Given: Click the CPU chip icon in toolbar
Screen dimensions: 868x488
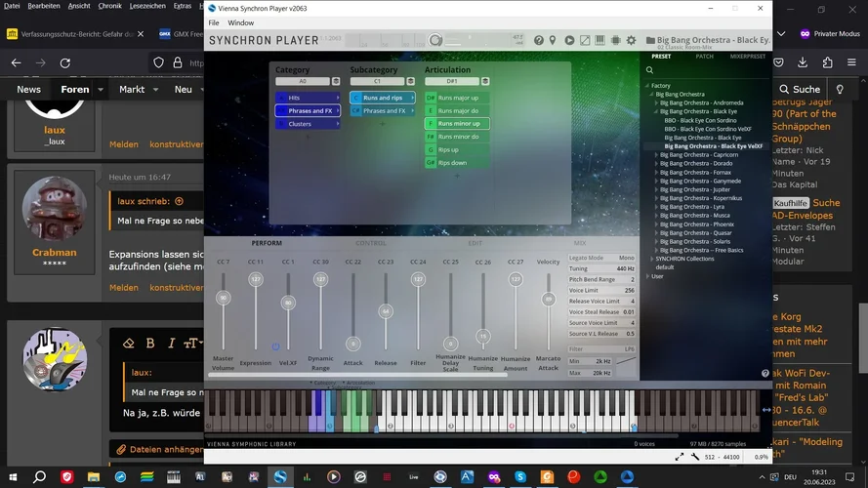Looking at the screenshot, I should [x=616, y=41].
